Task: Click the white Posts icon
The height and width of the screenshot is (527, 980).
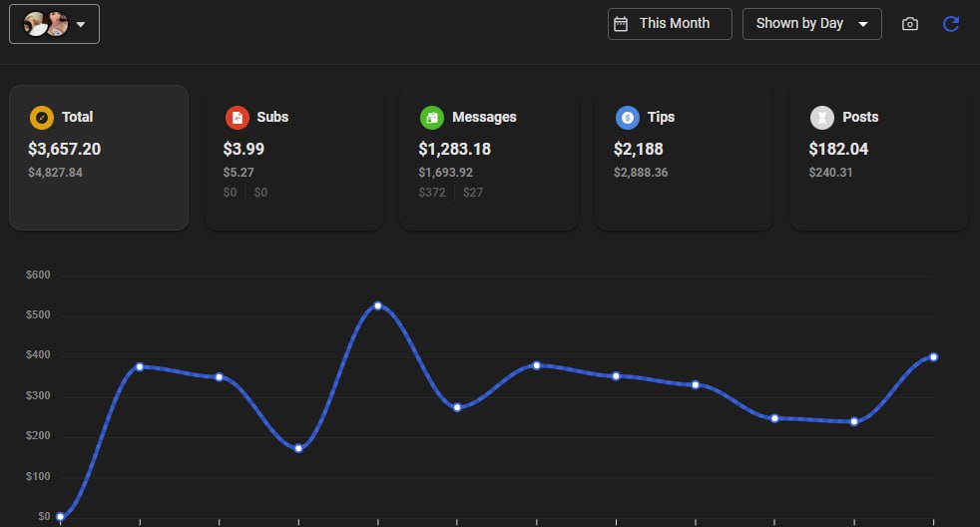Action: [x=821, y=117]
